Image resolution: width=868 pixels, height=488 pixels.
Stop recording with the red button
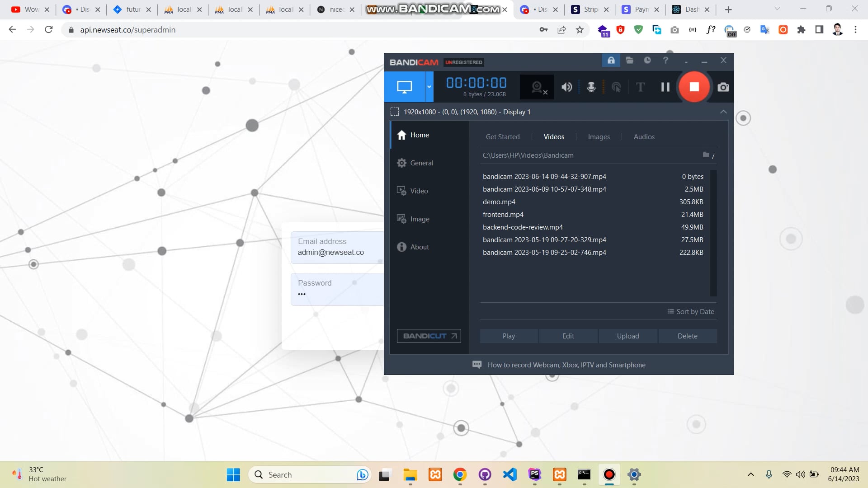[695, 87]
